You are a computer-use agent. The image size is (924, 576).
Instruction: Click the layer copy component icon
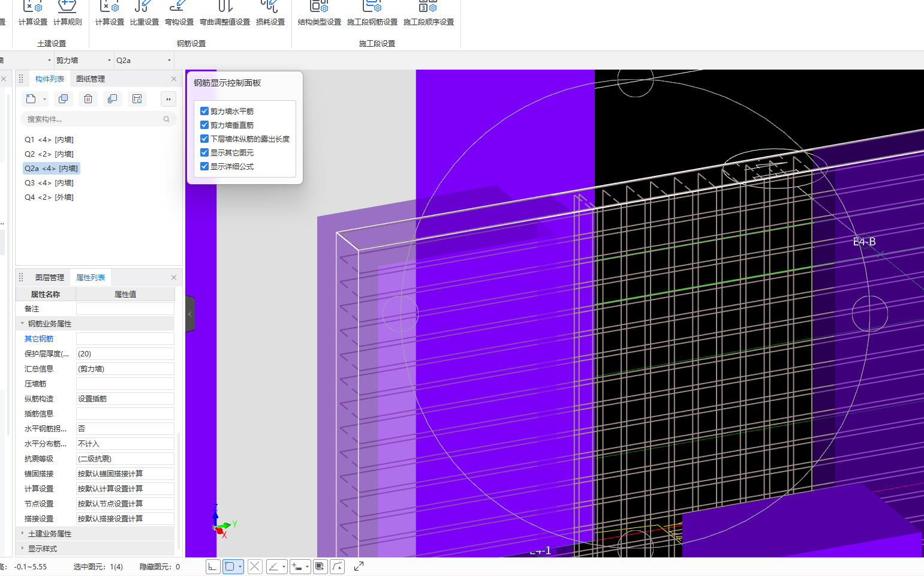click(112, 99)
